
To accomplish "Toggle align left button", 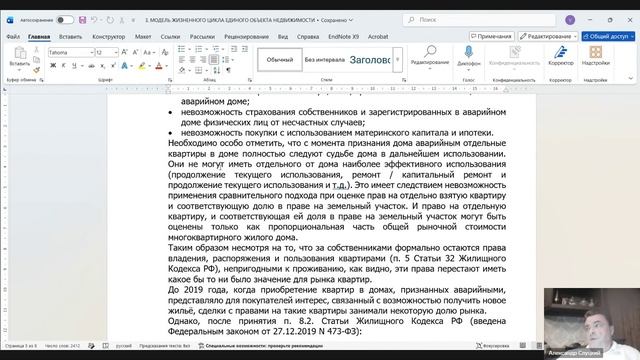I will tap(182, 60).
